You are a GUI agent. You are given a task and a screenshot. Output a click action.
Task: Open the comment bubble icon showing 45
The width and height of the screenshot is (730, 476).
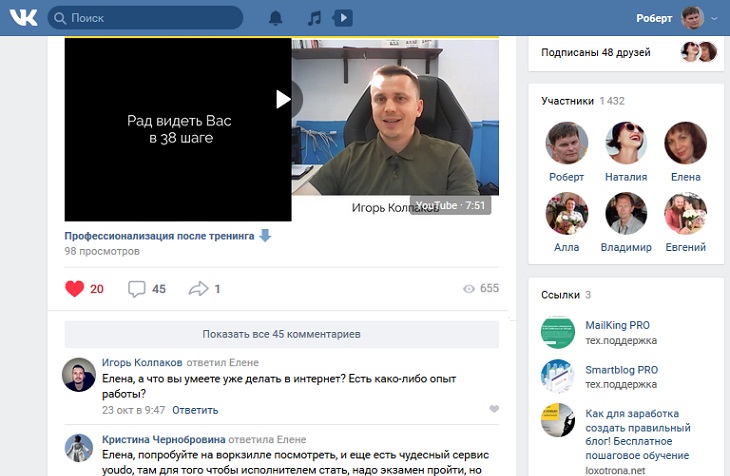pyautogui.click(x=136, y=289)
